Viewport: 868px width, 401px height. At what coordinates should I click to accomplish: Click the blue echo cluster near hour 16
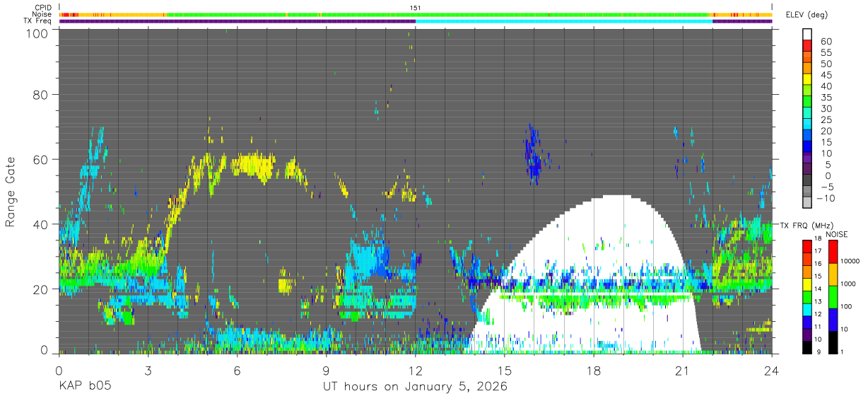point(534,156)
